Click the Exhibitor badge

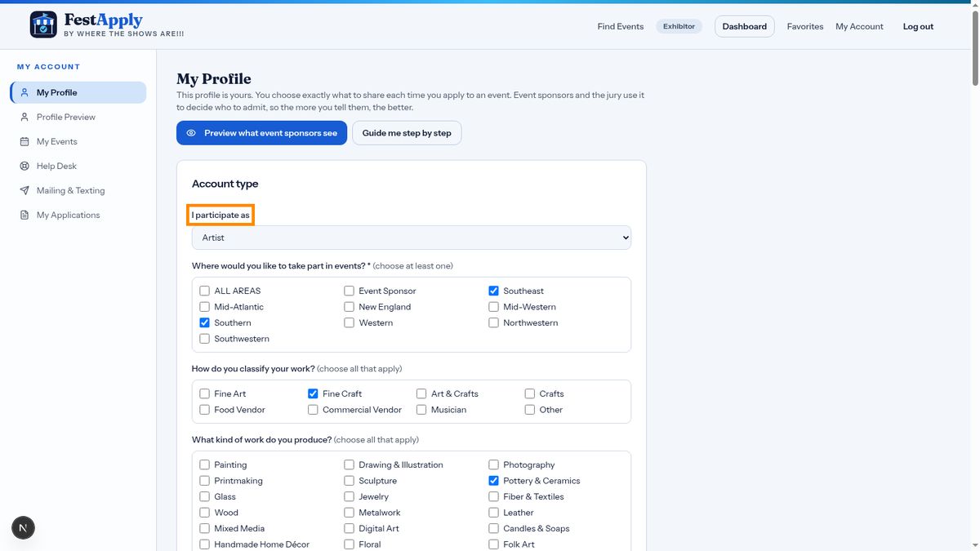point(679,27)
